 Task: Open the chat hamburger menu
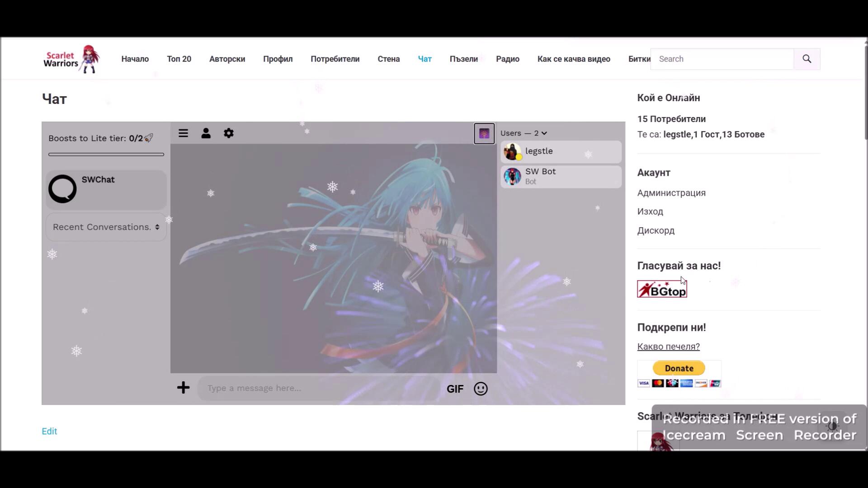tap(183, 133)
